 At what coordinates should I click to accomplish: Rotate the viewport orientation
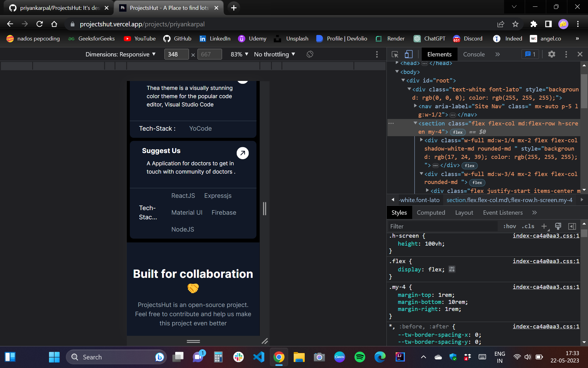click(x=310, y=54)
